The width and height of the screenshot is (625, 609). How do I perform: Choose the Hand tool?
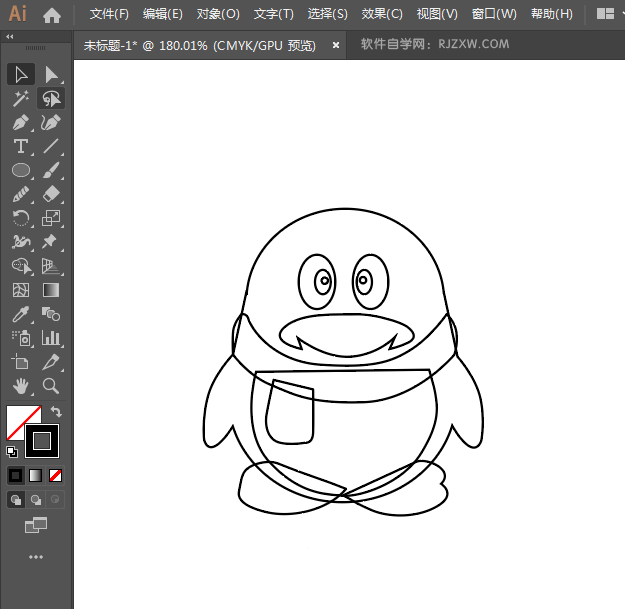20,385
